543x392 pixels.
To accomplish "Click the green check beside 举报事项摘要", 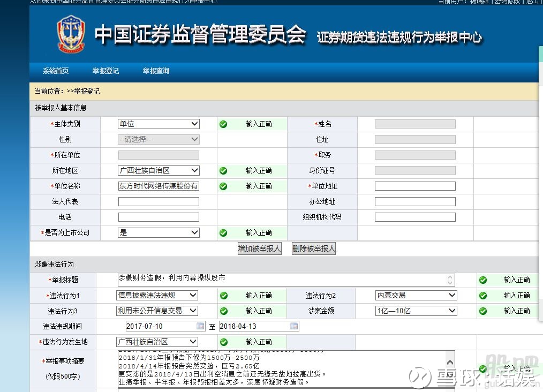I will (482, 368).
